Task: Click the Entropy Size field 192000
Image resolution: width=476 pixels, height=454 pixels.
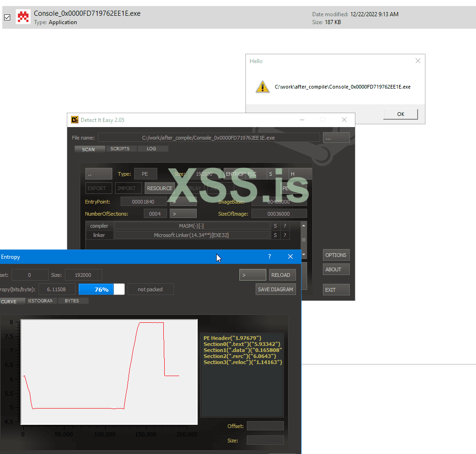Action: click(83, 275)
